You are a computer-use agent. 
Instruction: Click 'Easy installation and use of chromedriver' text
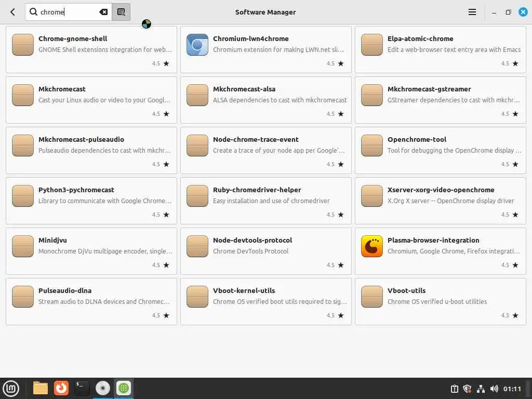click(x=271, y=201)
